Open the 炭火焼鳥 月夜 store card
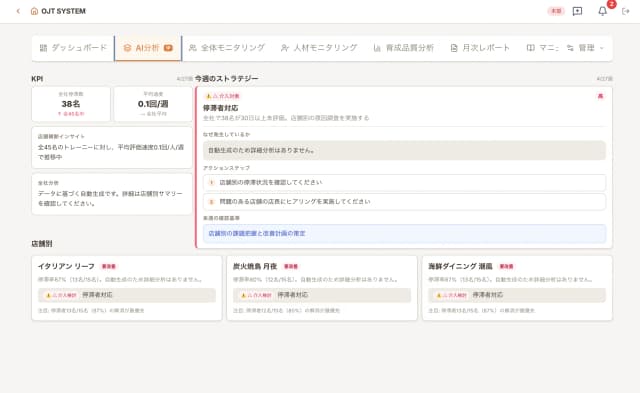 (322, 288)
